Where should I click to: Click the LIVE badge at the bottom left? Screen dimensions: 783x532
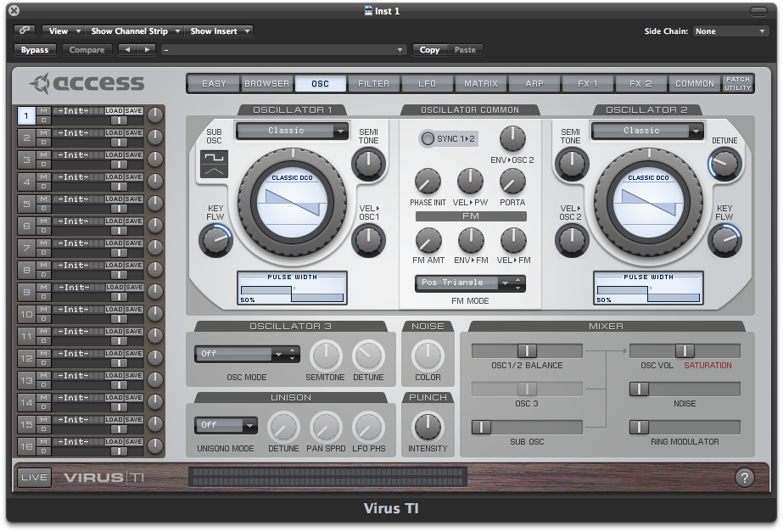[33, 477]
